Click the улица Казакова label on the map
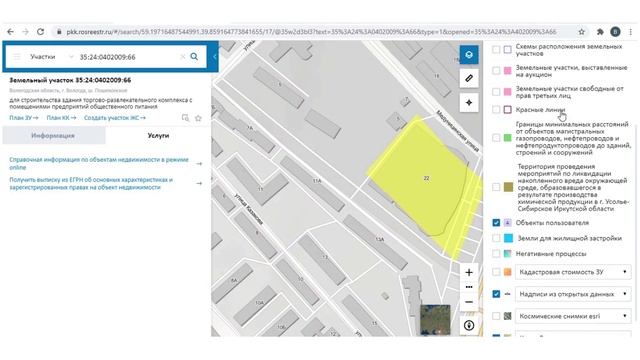640x360 pixels. coord(248,209)
